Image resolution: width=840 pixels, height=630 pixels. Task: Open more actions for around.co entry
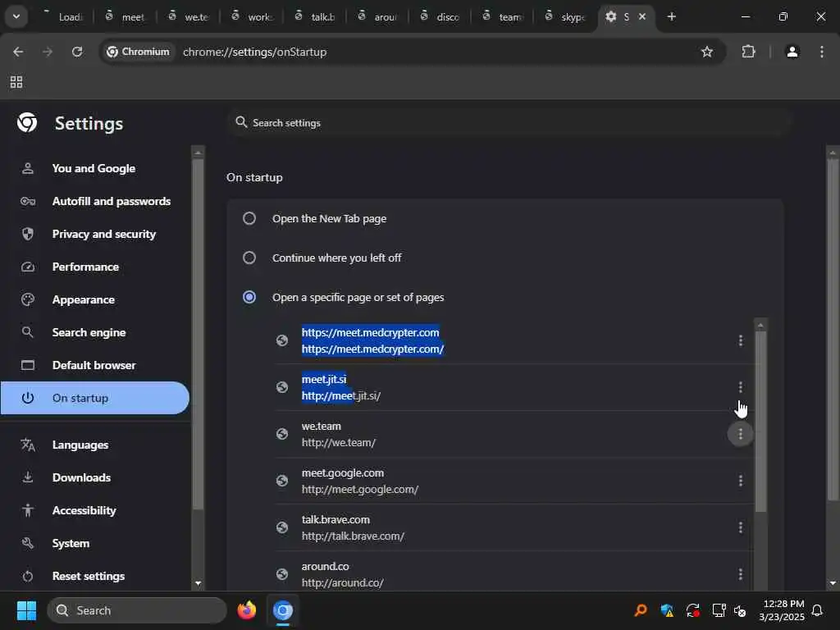pyautogui.click(x=741, y=574)
